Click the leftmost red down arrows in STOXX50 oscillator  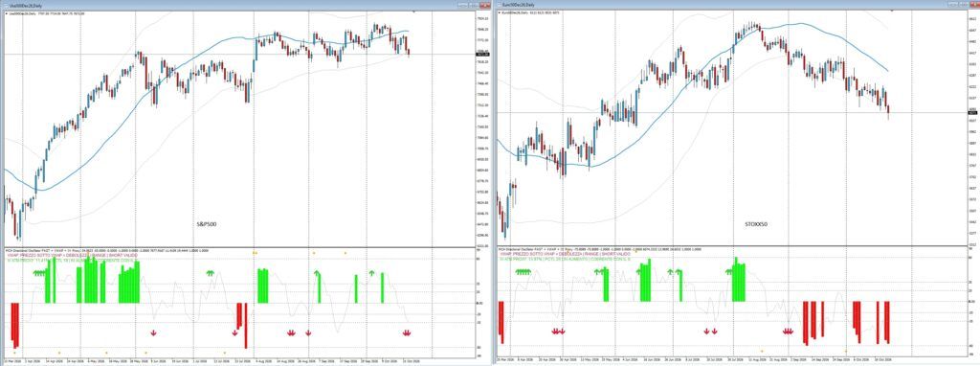(x=558, y=331)
